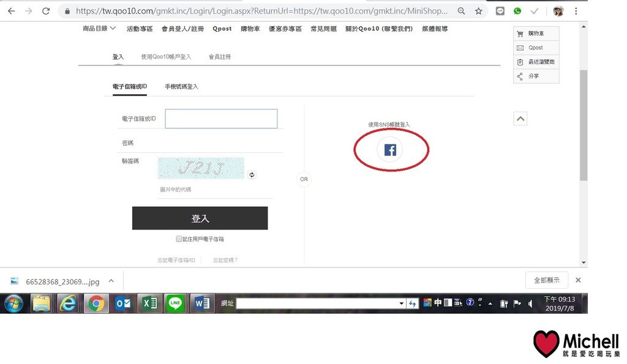Click the forgot email 忘記電子信箱/ID link
Image resolution: width=627 pixels, height=364 pixels.
coord(176,260)
